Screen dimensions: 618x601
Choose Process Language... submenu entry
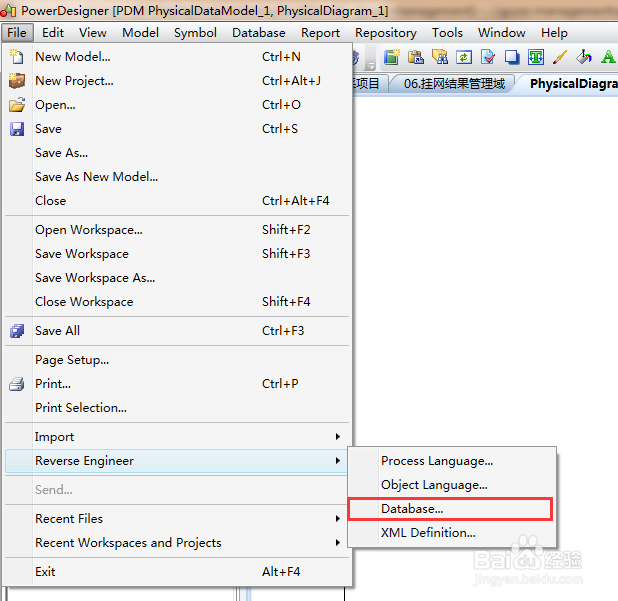[452, 461]
